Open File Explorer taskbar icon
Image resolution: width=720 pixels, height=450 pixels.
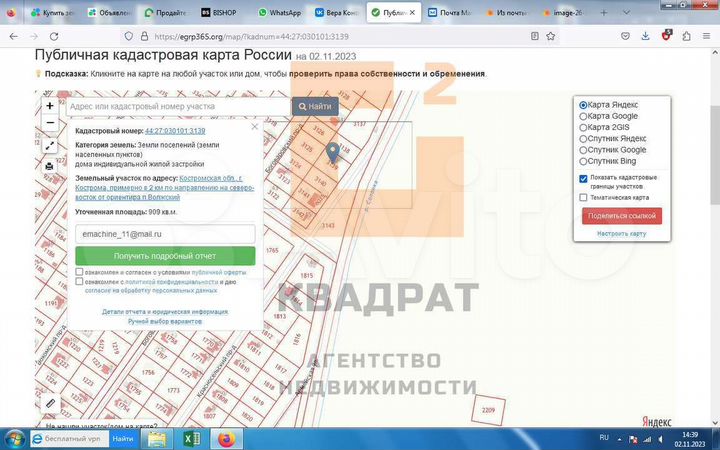coord(157,439)
